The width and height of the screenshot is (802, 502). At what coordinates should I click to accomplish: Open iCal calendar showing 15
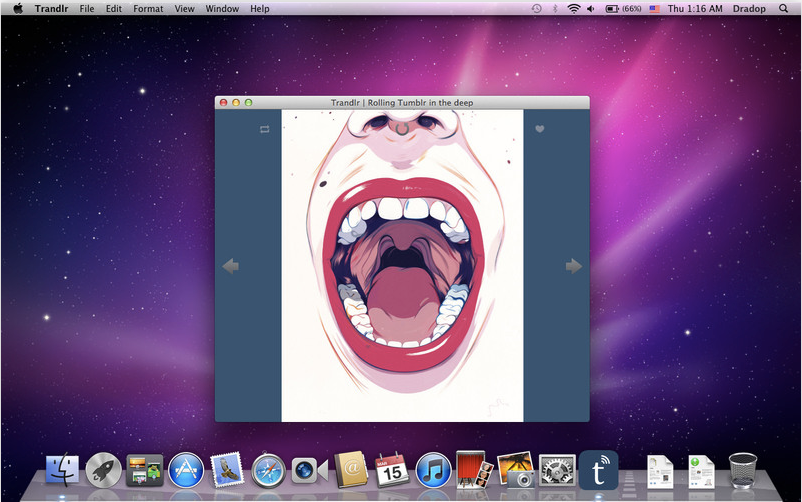(392, 470)
